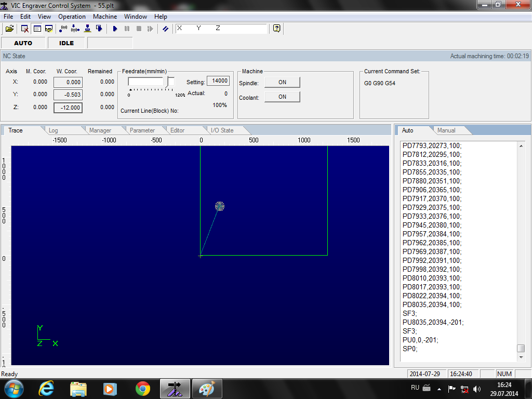The image size is (532, 399).
Task: Click the stop machining toolbar icon
Action: (139, 29)
